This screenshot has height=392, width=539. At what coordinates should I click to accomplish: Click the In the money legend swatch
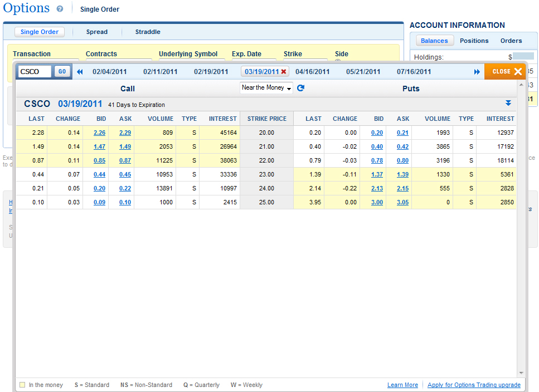pyautogui.click(x=22, y=385)
